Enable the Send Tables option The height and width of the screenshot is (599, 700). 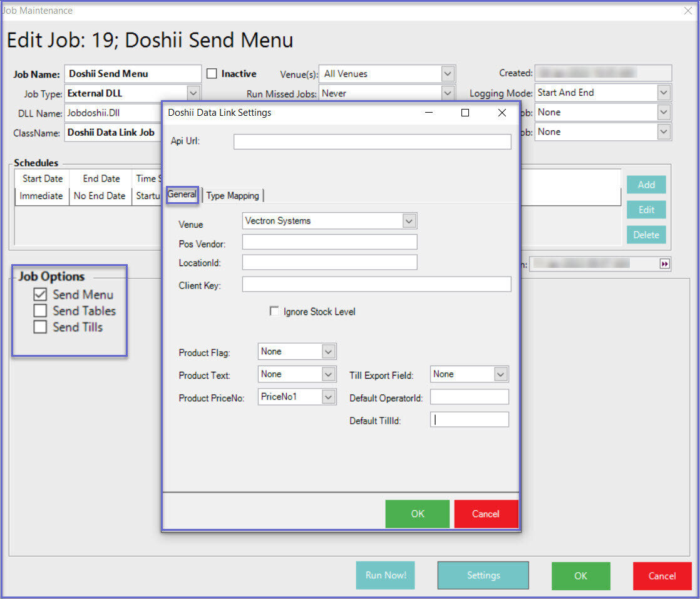[x=40, y=310]
